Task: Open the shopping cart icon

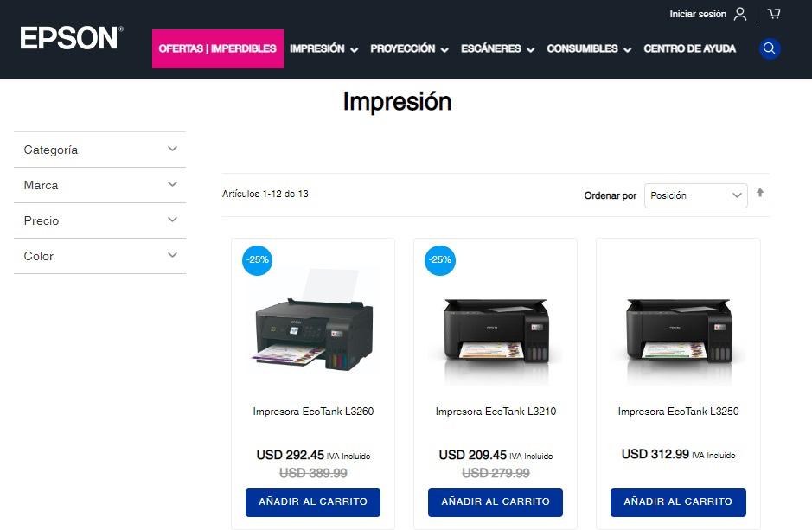Action: click(774, 14)
